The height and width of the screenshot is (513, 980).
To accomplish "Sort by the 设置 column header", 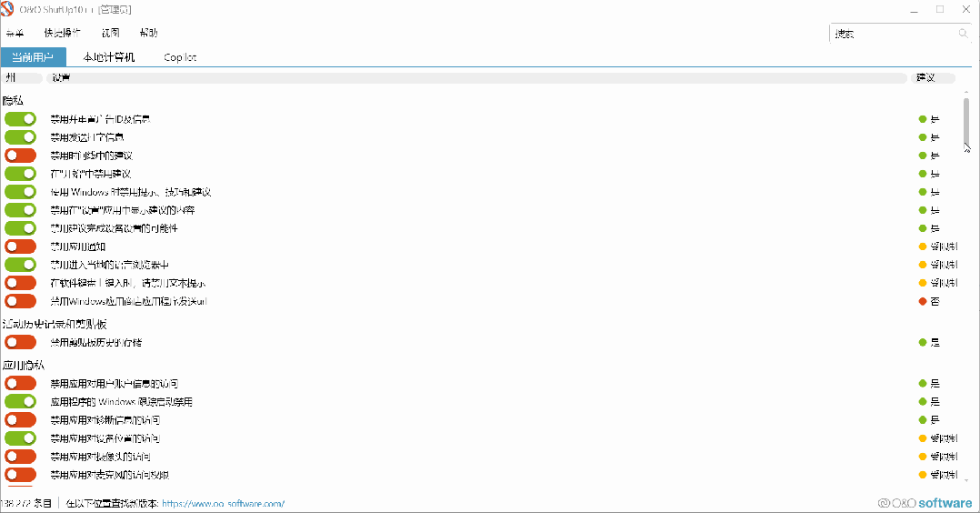I will (476, 78).
